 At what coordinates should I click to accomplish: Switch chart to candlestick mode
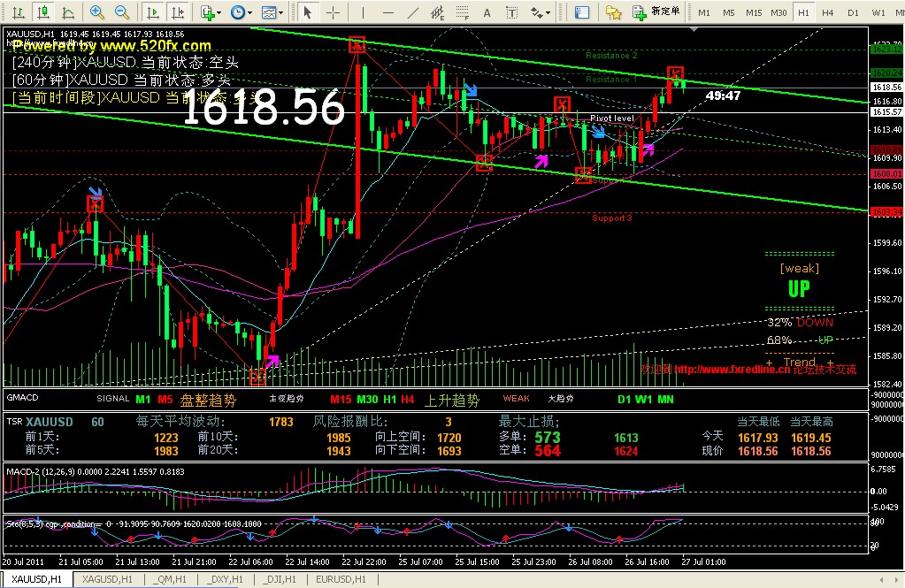(x=42, y=12)
